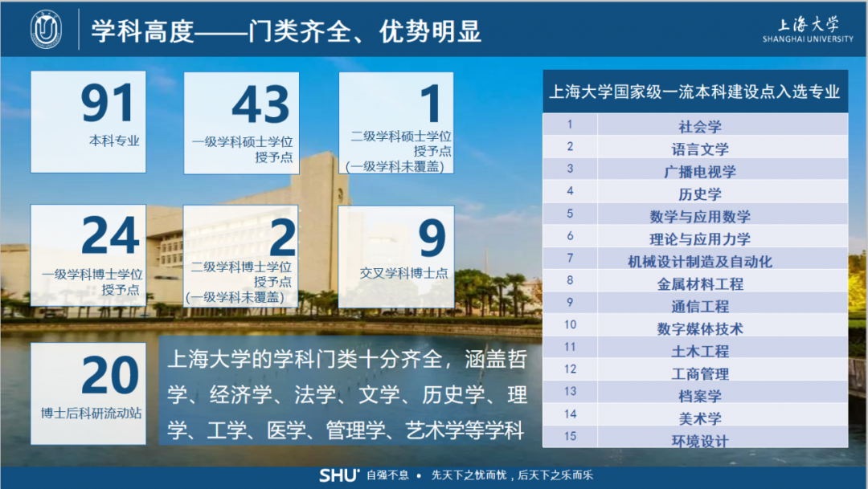Select the 91 本科专业 stat card
Image resolution: width=868 pixels, height=489 pixels.
(x=88, y=121)
